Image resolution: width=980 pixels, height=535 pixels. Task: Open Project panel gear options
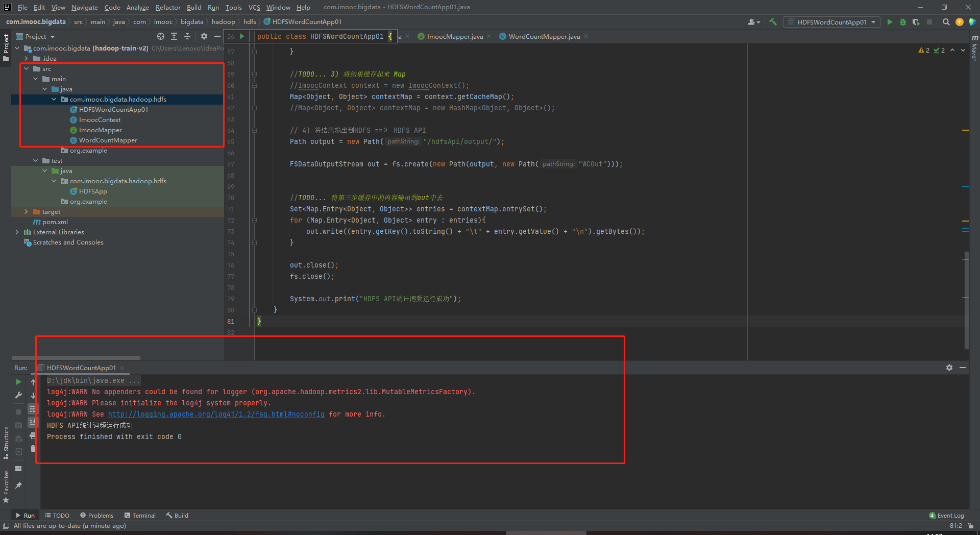click(204, 36)
